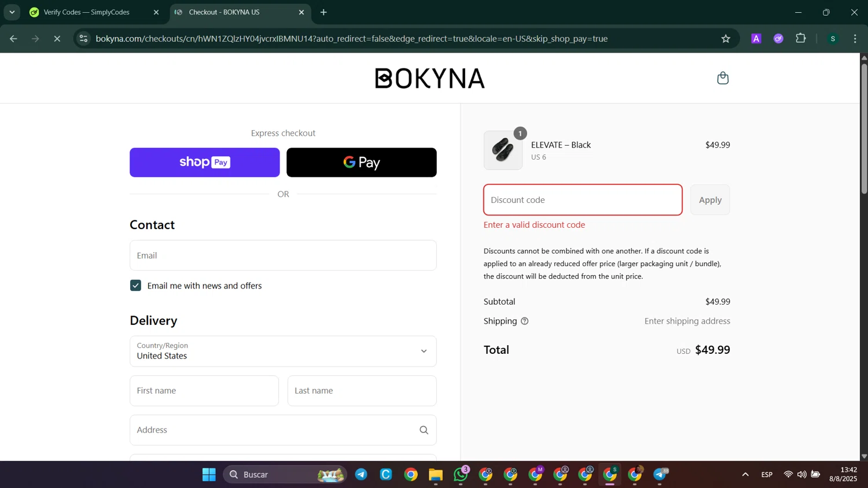Click the BOKYNA logo

pos(430,78)
